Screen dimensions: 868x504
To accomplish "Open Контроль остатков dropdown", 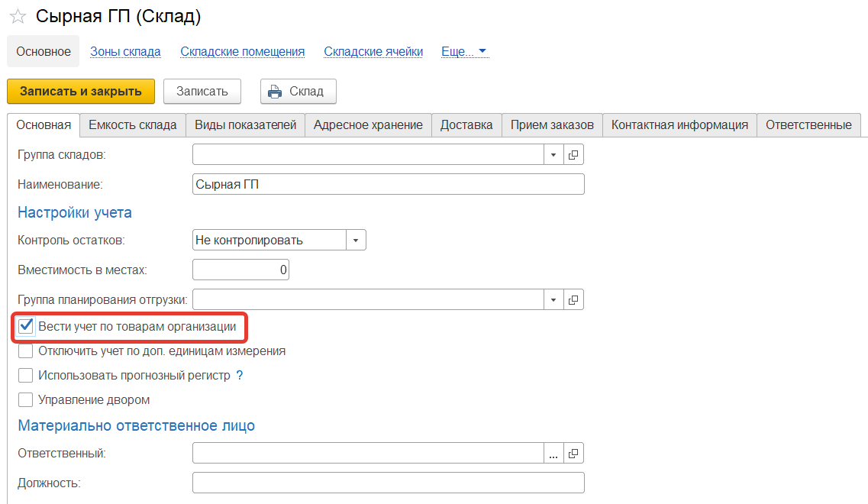I will coord(356,241).
